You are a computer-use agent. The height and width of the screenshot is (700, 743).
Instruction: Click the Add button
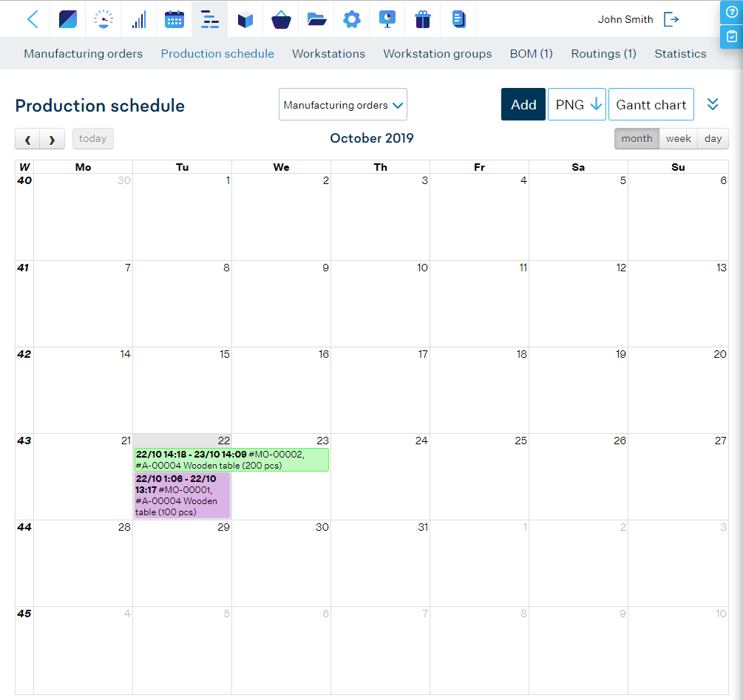[523, 104]
